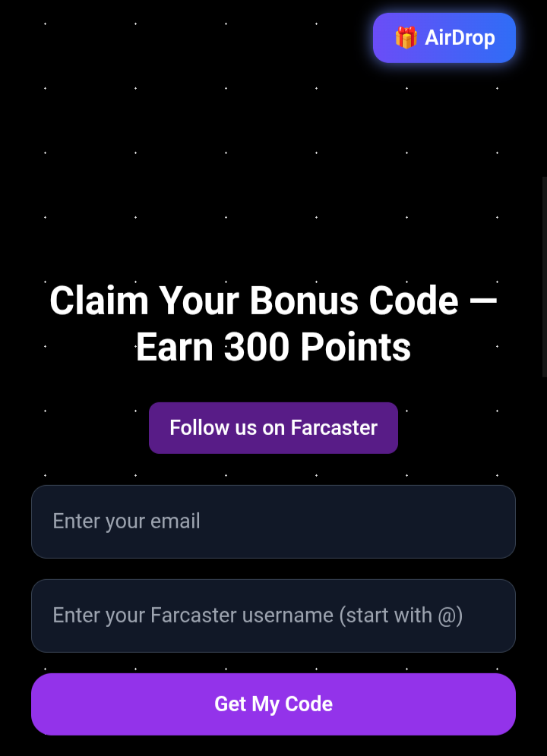Click the (start with @) hint in the username field
The width and height of the screenshot is (547, 756).
pos(401,616)
